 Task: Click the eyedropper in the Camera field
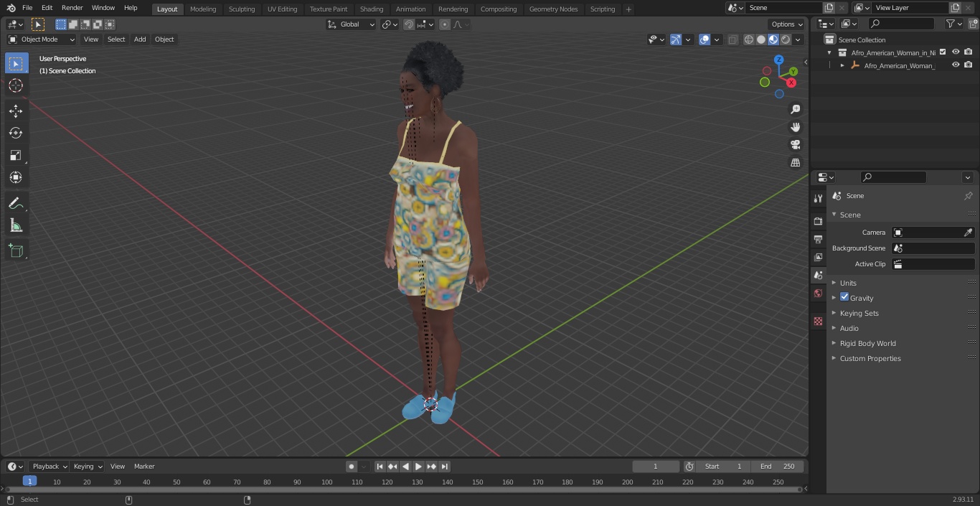[968, 233]
